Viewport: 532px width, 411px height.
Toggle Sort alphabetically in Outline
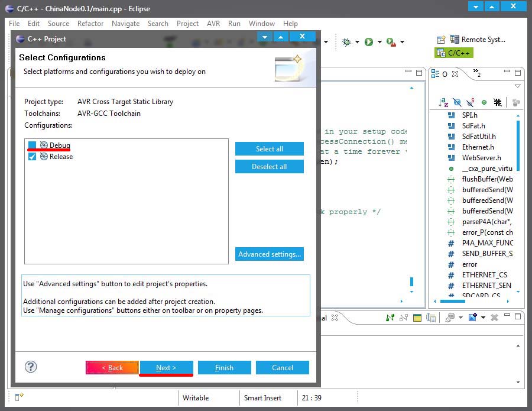(443, 102)
